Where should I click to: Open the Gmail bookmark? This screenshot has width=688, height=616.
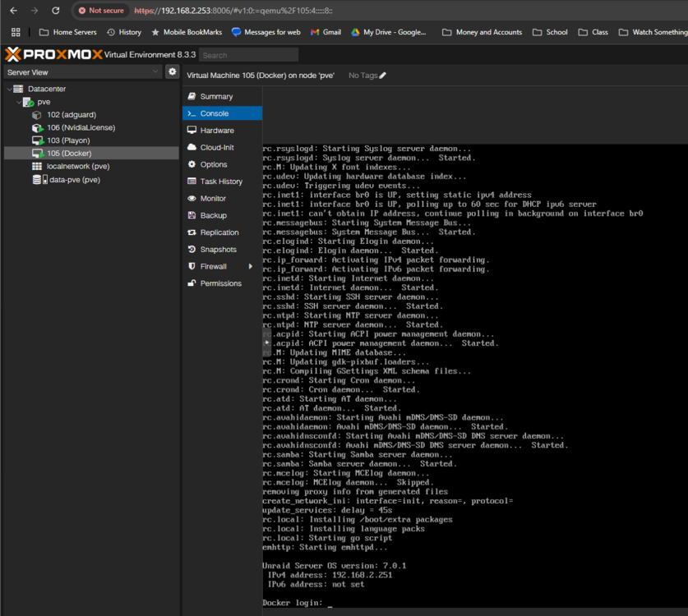(x=326, y=32)
